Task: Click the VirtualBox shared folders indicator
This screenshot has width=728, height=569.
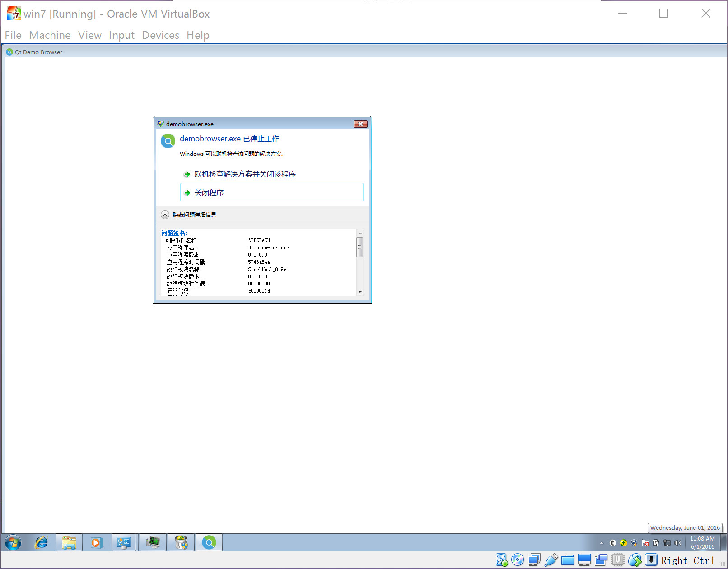Action: 568,560
